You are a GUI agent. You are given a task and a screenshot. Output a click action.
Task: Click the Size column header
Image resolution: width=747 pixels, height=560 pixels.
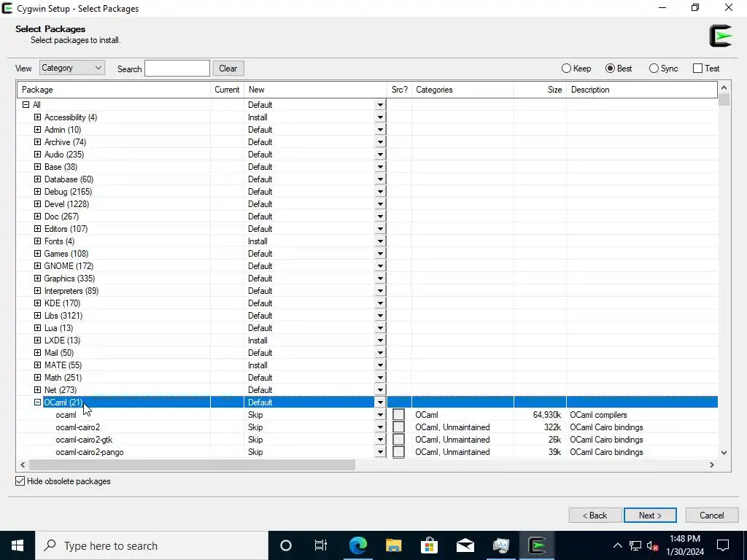pyautogui.click(x=540, y=90)
